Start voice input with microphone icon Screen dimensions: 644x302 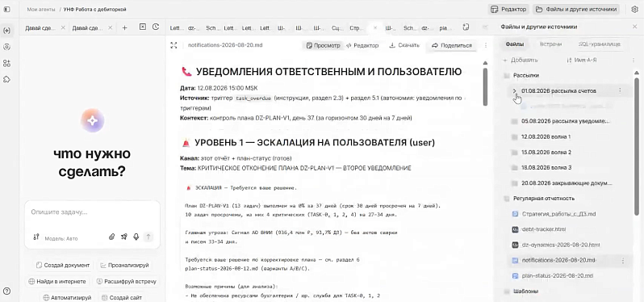tap(136, 237)
